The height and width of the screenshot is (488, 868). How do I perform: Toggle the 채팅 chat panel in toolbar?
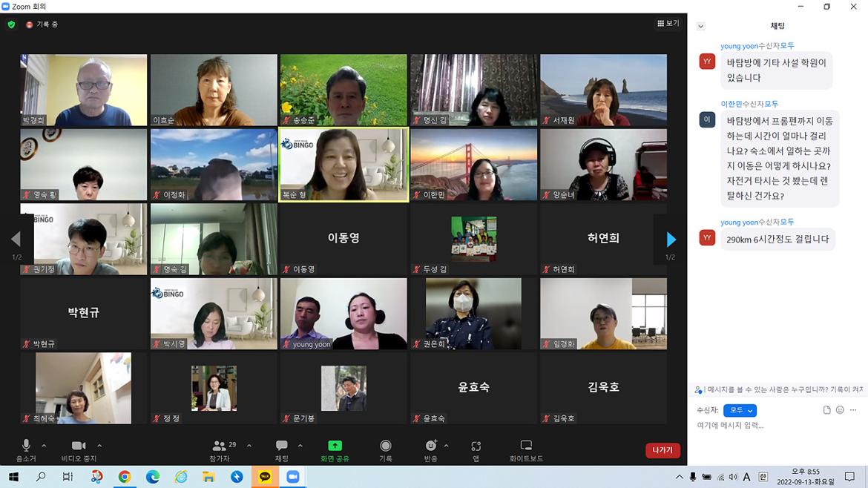tap(282, 446)
